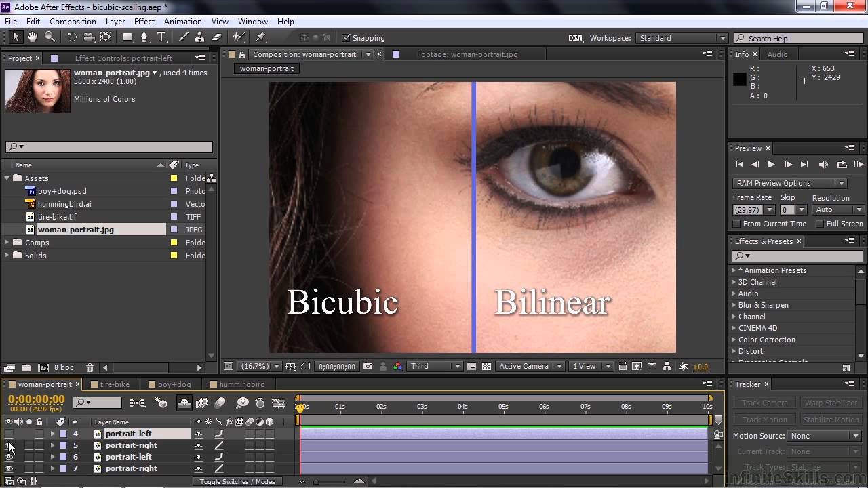Select the Hand tool
The height and width of the screenshot is (488, 868).
click(33, 37)
